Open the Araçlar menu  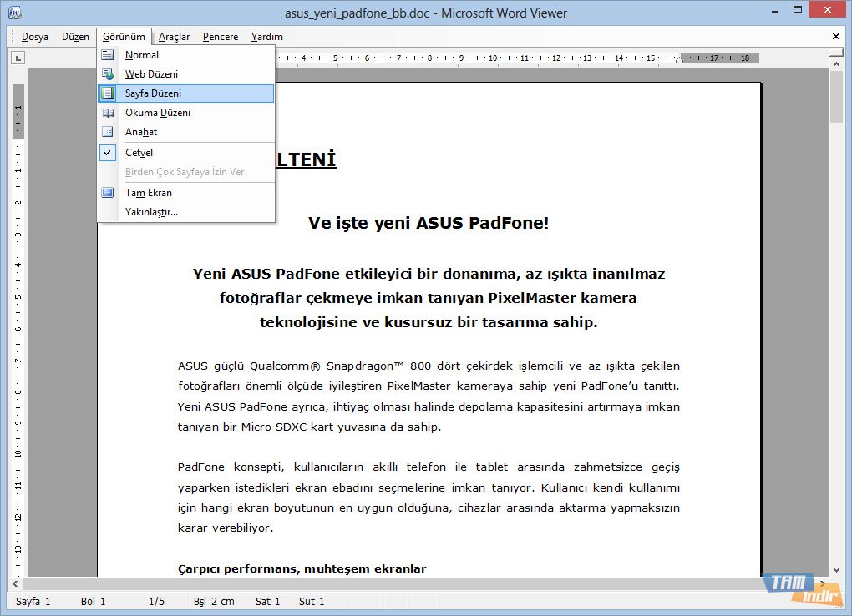[x=174, y=37]
